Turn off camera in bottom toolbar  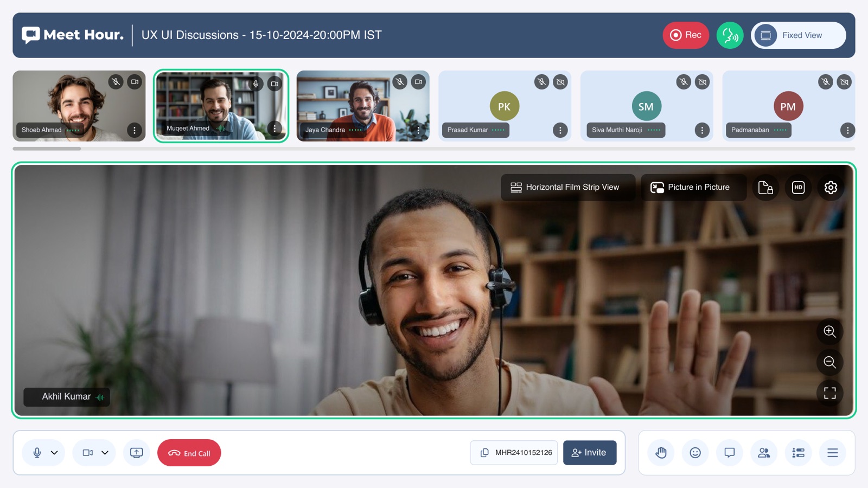[87, 453]
